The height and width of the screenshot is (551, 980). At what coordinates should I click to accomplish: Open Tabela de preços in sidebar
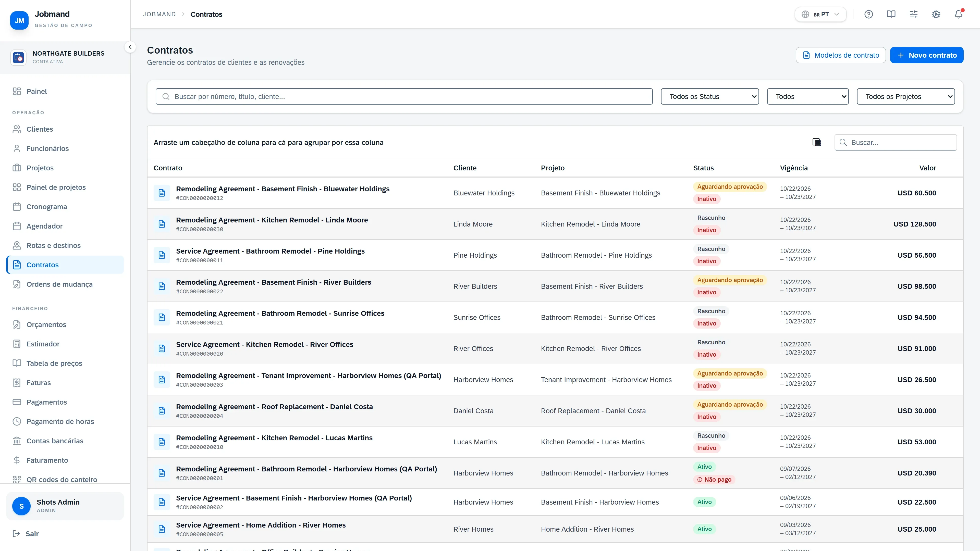(x=65, y=364)
